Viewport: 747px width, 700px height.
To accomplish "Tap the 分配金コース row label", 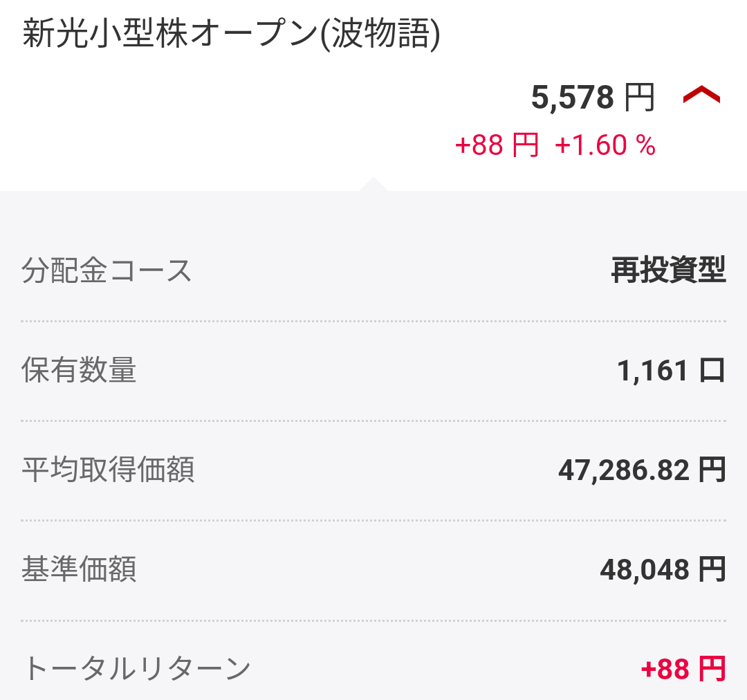I will 107,270.
